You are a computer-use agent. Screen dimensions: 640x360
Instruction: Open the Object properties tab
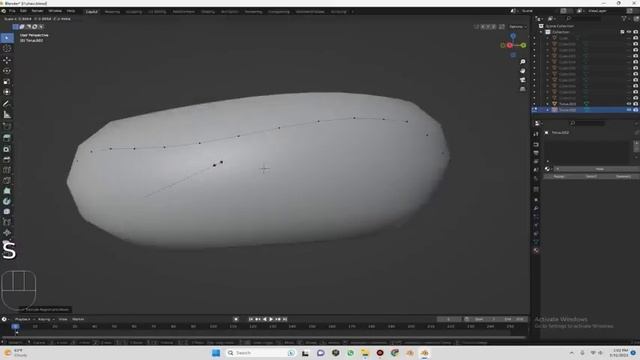click(x=536, y=200)
